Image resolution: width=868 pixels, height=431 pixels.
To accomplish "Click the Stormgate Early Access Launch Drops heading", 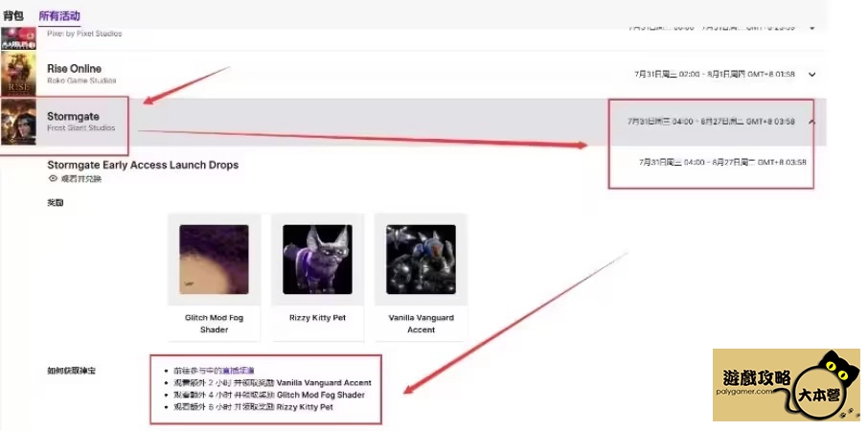I will [143, 165].
